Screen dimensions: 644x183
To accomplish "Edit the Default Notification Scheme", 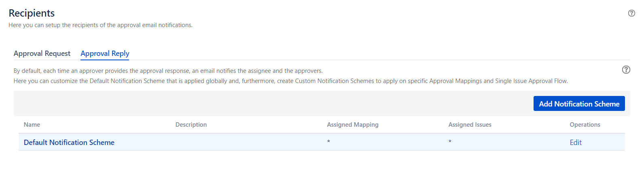I will click(x=576, y=143).
